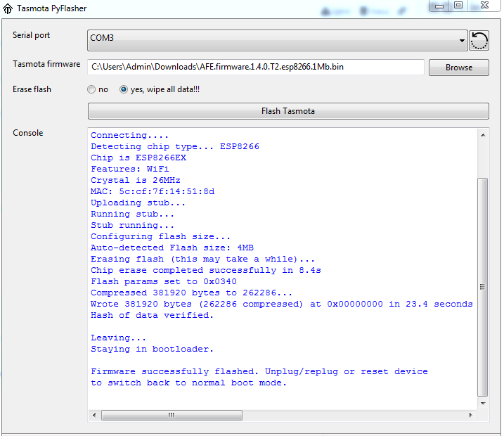Click console scrollbar down arrow
The height and width of the screenshot is (436, 504).
[x=483, y=403]
